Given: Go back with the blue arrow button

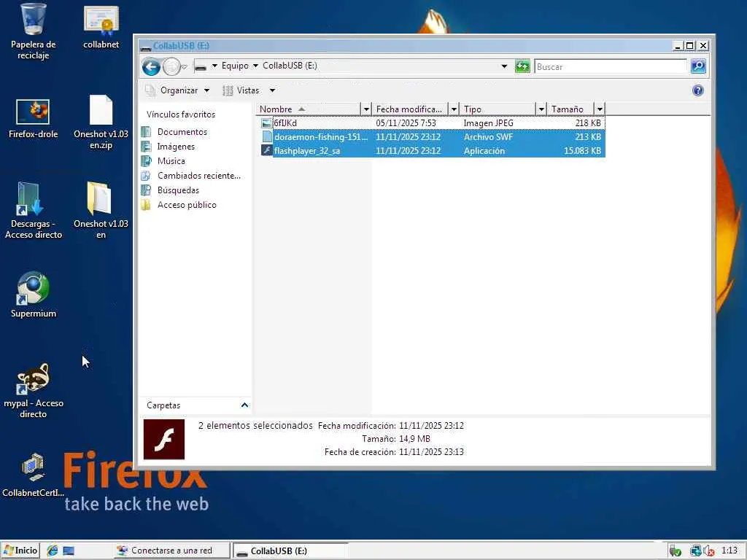Looking at the screenshot, I should [x=152, y=66].
